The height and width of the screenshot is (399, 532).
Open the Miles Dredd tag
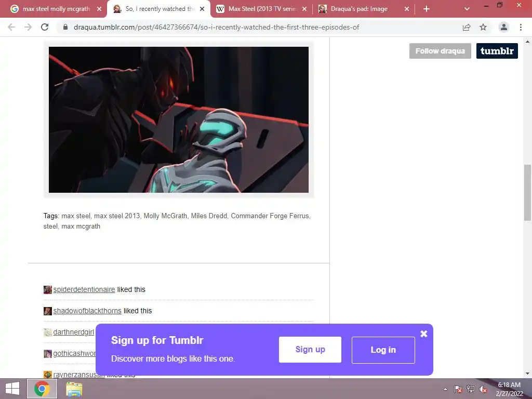click(x=209, y=216)
